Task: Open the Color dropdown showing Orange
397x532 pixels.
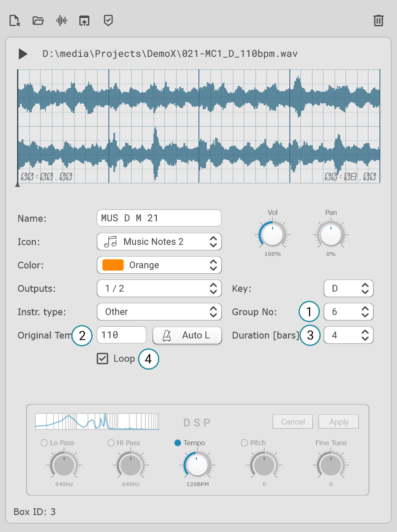Action: [159, 265]
